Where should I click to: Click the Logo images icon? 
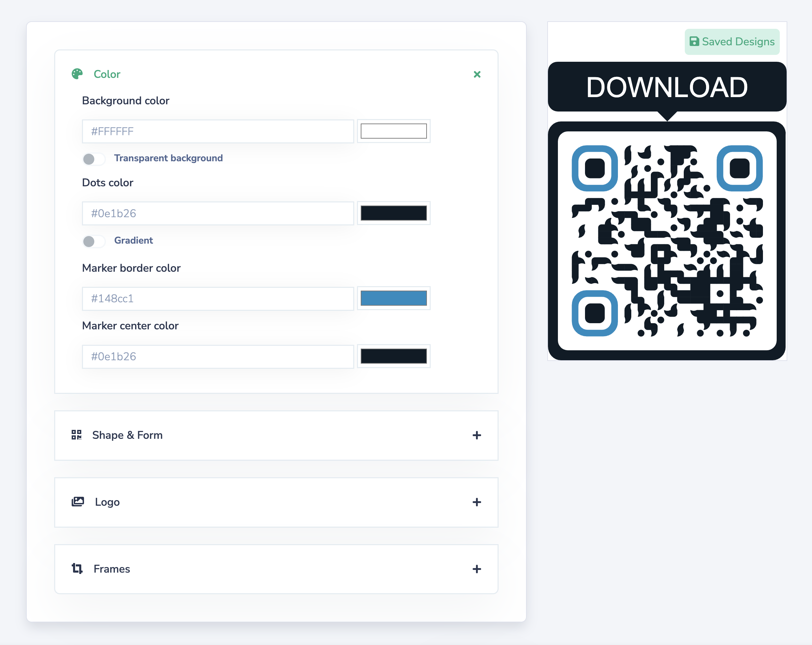77,502
